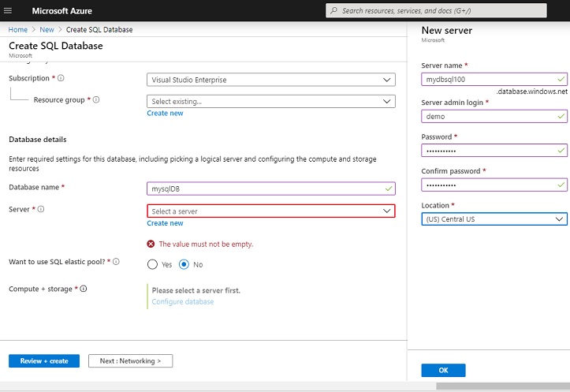Click 'Please select a server first.' text
Viewport: 570px width, 392px height.
pyautogui.click(x=196, y=290)
